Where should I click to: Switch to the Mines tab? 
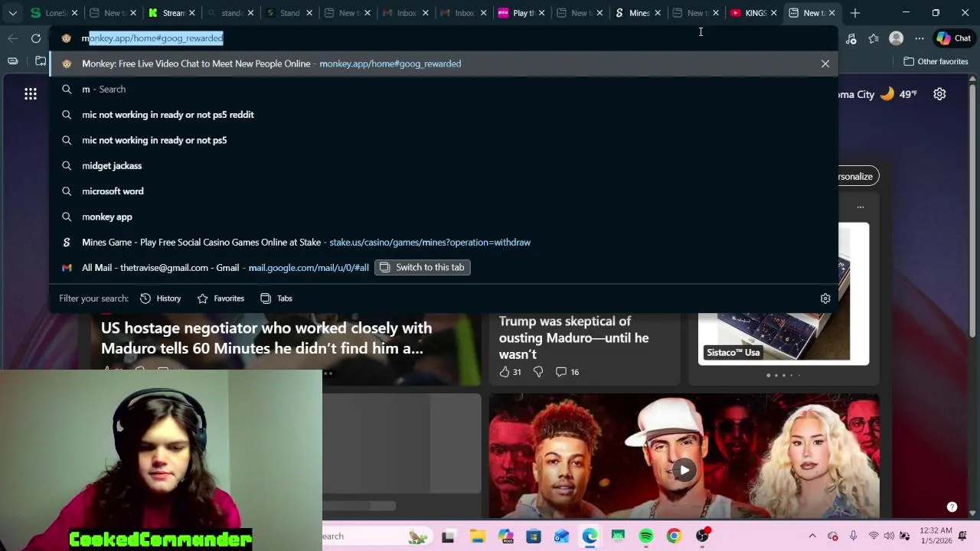638,13
